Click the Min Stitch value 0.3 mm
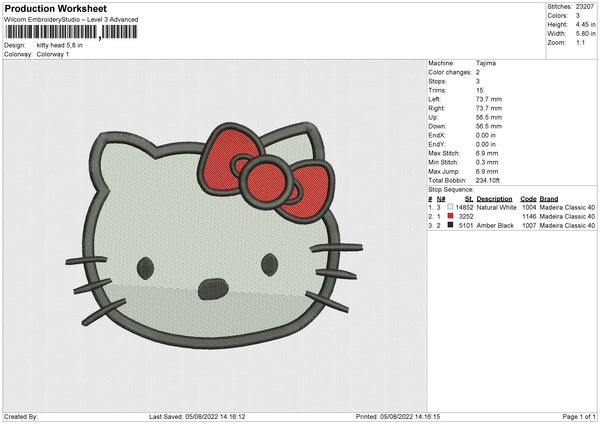The height and width of the screenshot is (424, 600). click(x=487, y=162)
